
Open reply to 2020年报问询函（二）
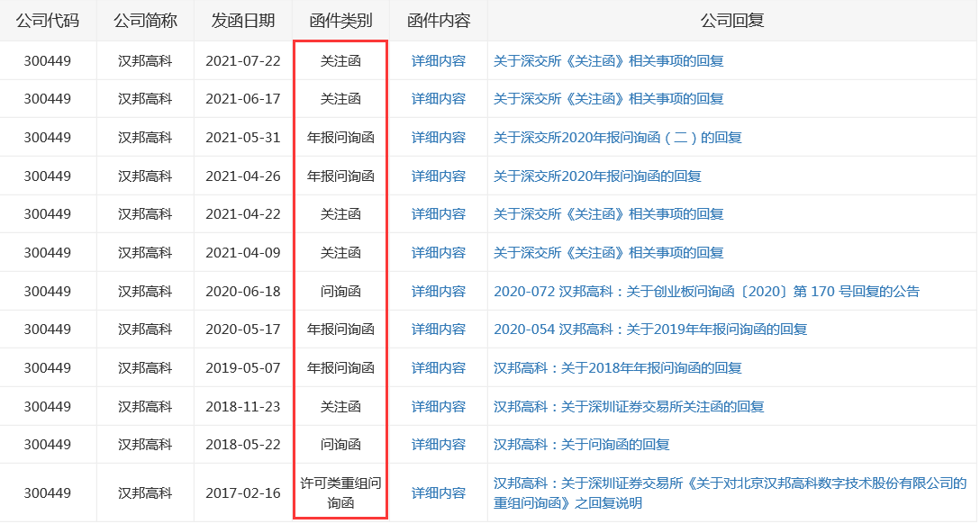click(617, 138)
